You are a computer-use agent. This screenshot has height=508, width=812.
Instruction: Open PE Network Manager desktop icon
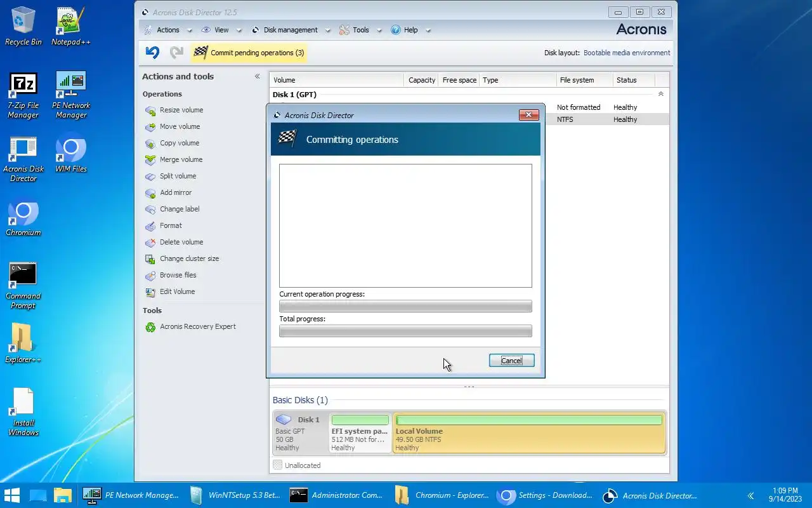(71, 95)
